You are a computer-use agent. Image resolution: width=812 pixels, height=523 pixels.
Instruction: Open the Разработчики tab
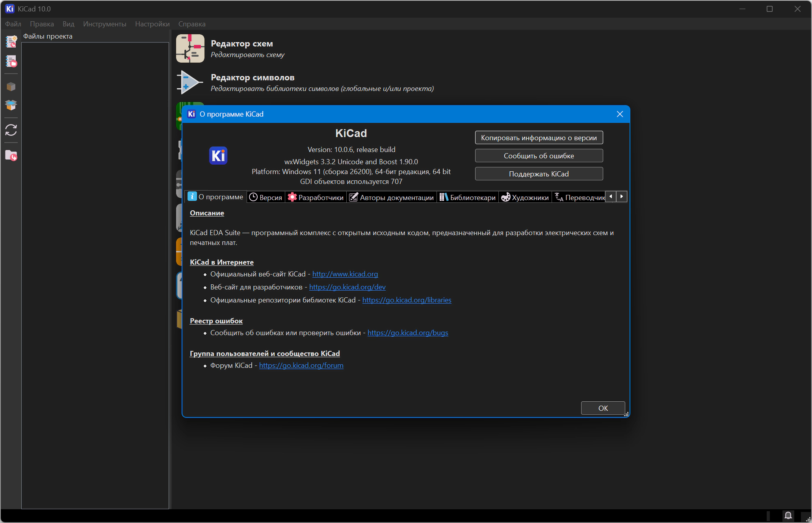[x=316, y=197]
